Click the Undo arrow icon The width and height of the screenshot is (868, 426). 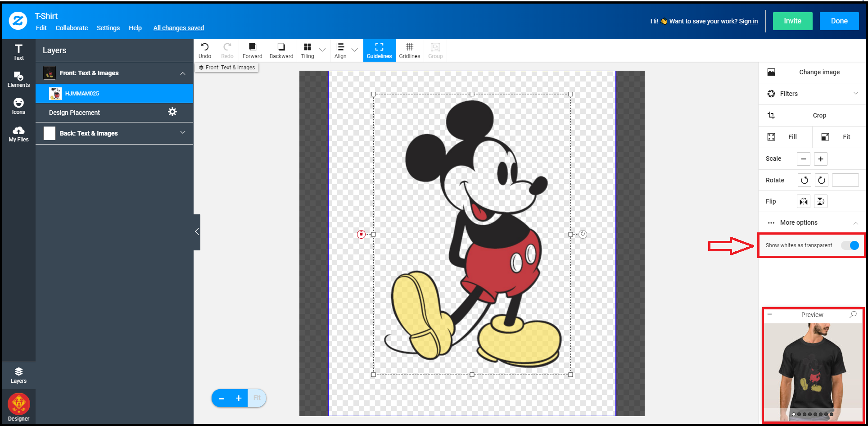204,47
